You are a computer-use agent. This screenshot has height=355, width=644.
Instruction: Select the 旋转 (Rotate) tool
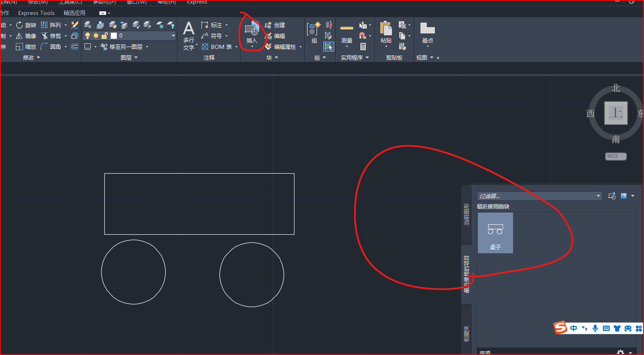coord(26,25)
